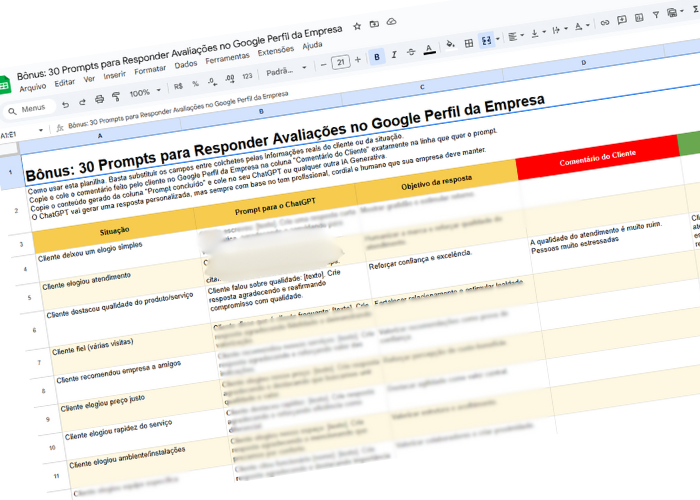Select the Objetivo da resposta header cell
The height and width of the screenshot is (500, 700).
436,182
